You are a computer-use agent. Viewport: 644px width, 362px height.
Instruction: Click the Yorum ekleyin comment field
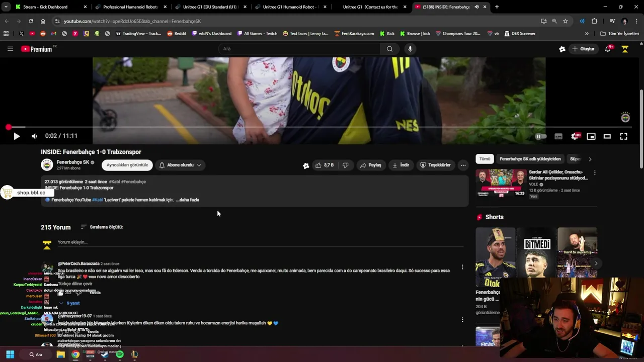pos(262,242)
